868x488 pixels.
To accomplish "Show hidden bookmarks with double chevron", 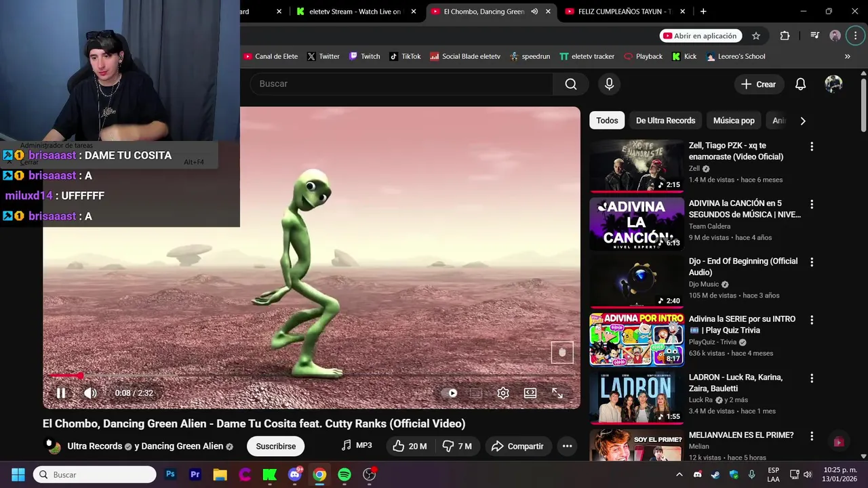I will pyautogui.click(x=847, y=56).
